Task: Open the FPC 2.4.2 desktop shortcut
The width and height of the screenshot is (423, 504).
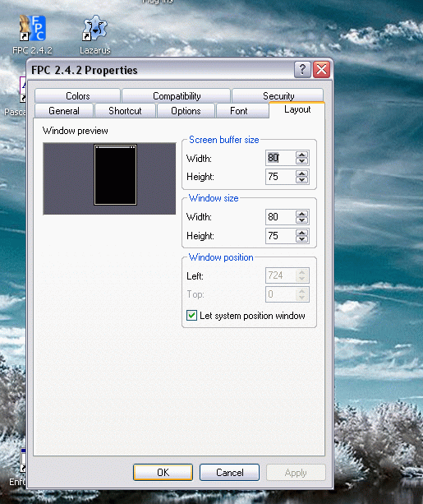Action: click(x=32, y=35)
